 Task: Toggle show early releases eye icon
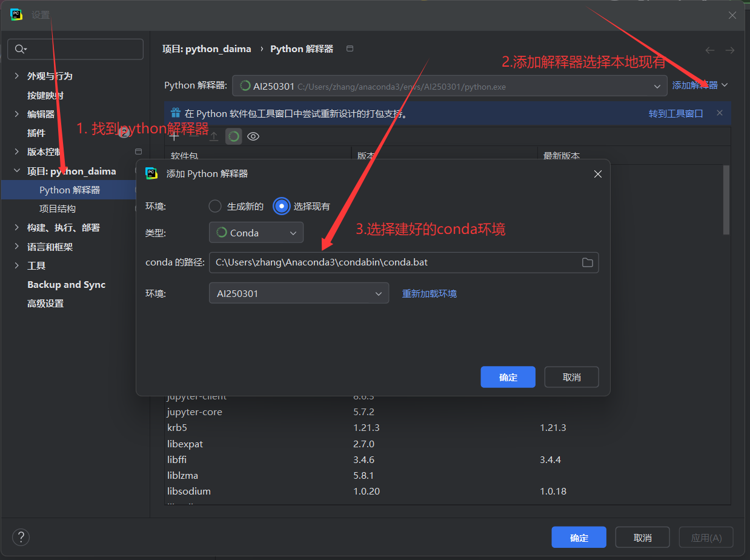pos(253,136)
